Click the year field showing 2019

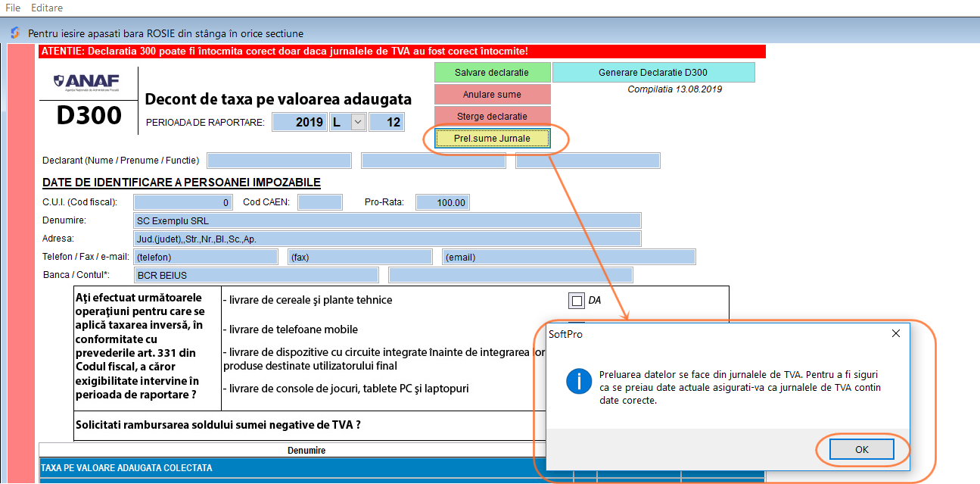point(299,121)
